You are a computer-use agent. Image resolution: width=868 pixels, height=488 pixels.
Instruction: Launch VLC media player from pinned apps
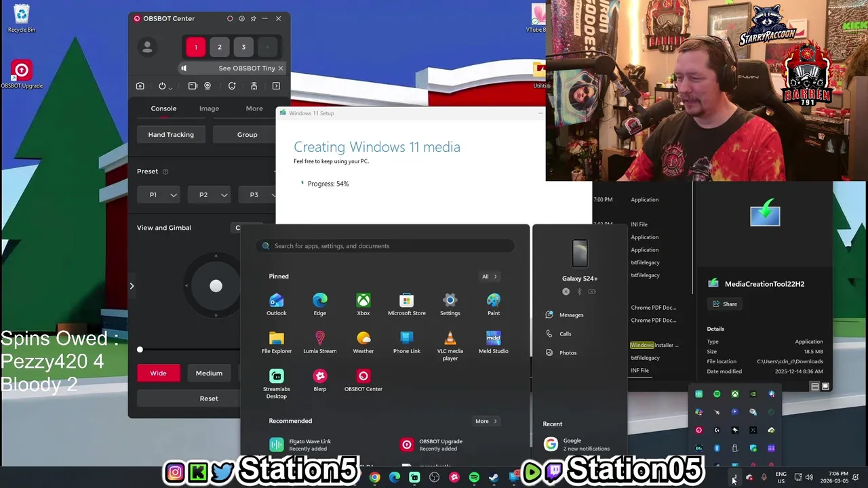(450, 345)
